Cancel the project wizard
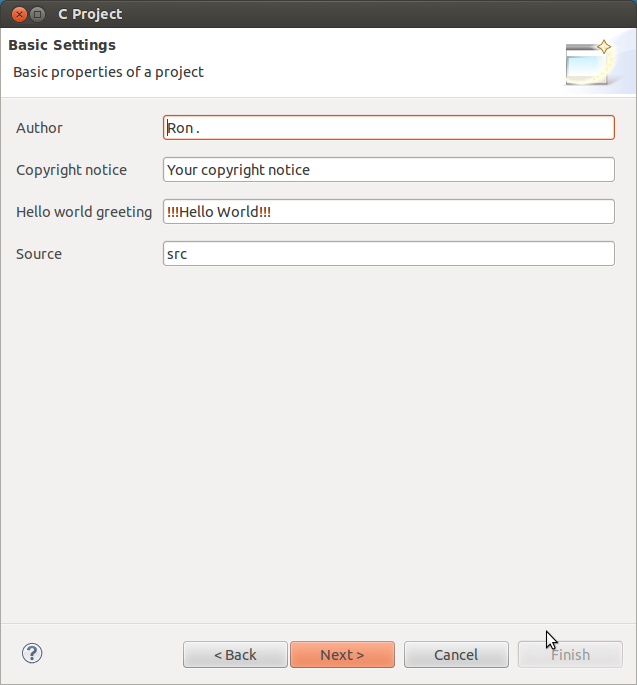The width and height of the screenshot is (637, 685). coord(456,655)
